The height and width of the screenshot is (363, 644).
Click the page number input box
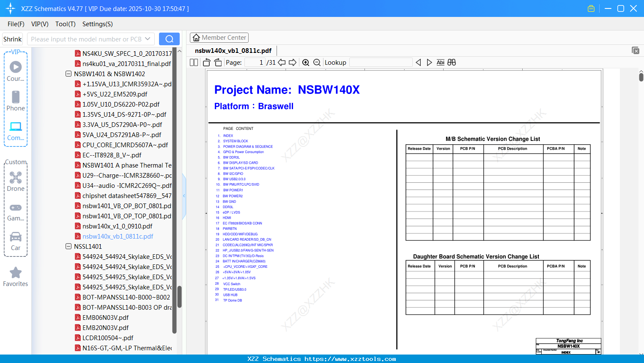click(255, 63)
